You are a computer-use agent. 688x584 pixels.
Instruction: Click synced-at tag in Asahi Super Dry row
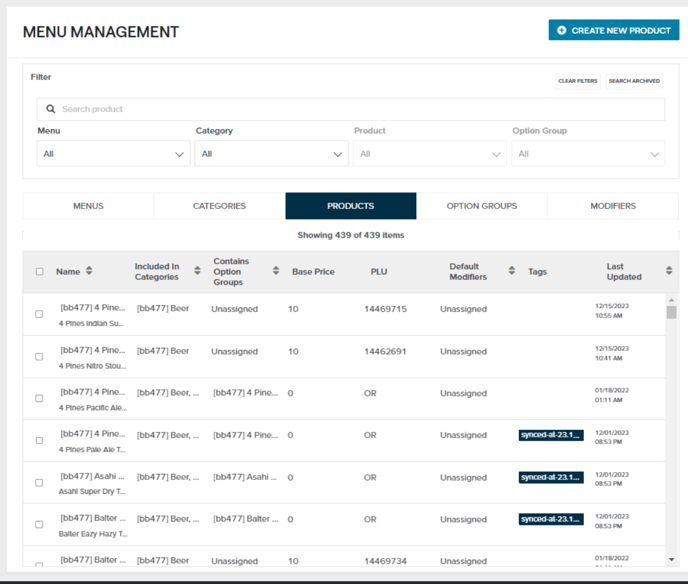pyautogui.click(x=551, y=477)
